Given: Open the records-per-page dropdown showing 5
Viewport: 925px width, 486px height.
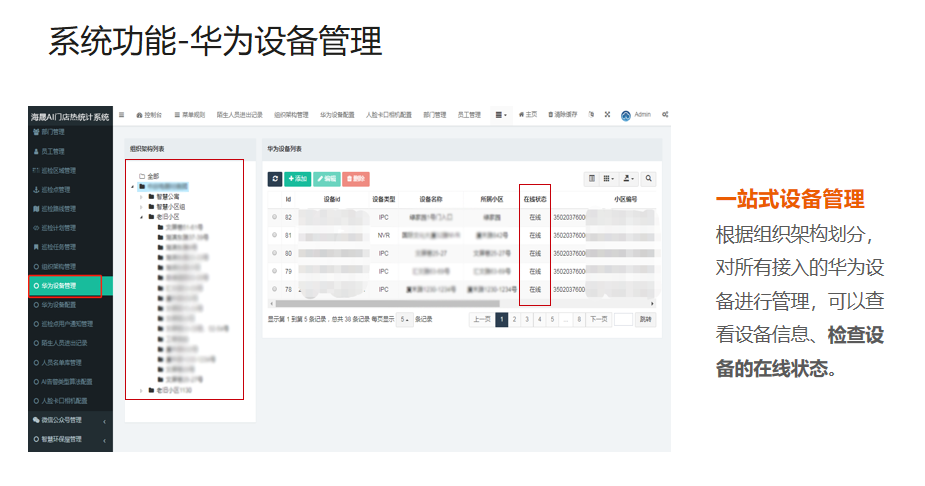Looking at the screenshot, I should click(404, 320).
